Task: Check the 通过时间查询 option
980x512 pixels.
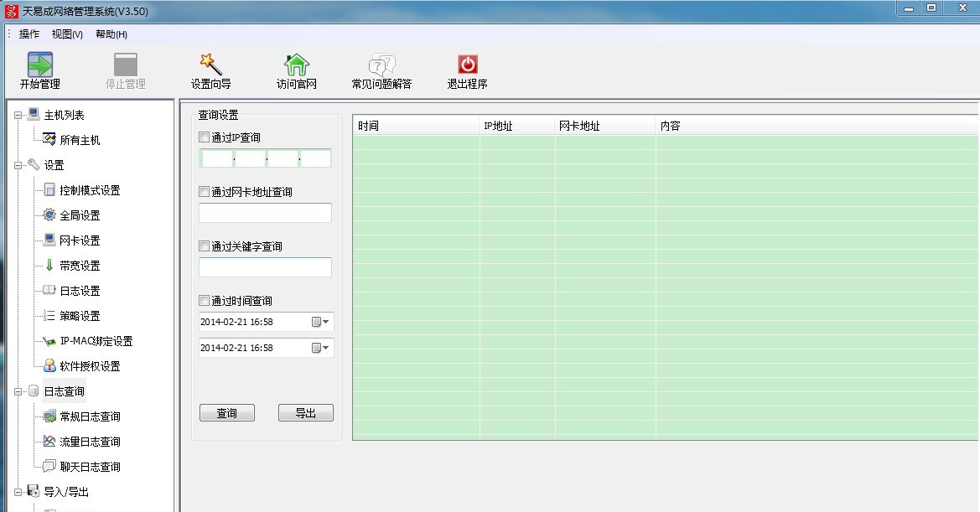Action: [204, 300]
